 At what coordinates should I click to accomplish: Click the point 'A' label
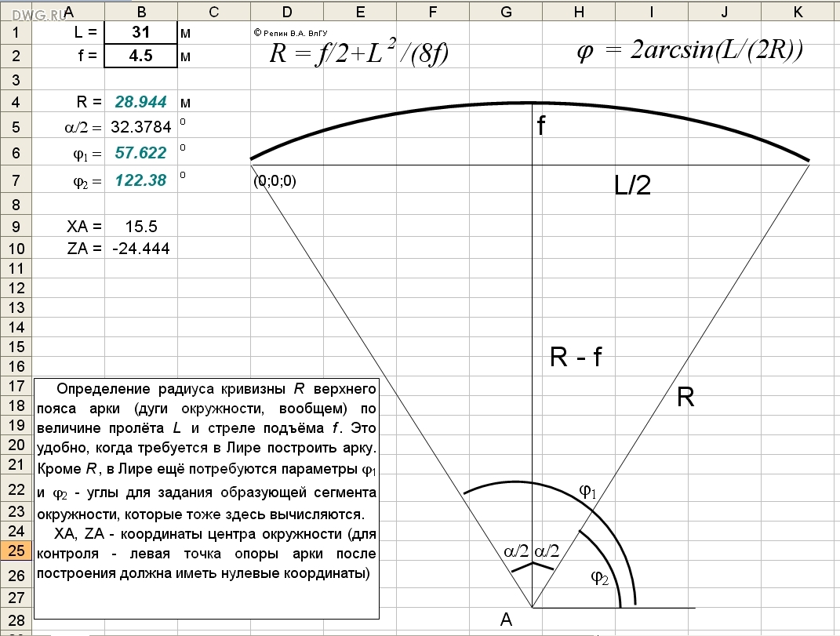(506, 620)
